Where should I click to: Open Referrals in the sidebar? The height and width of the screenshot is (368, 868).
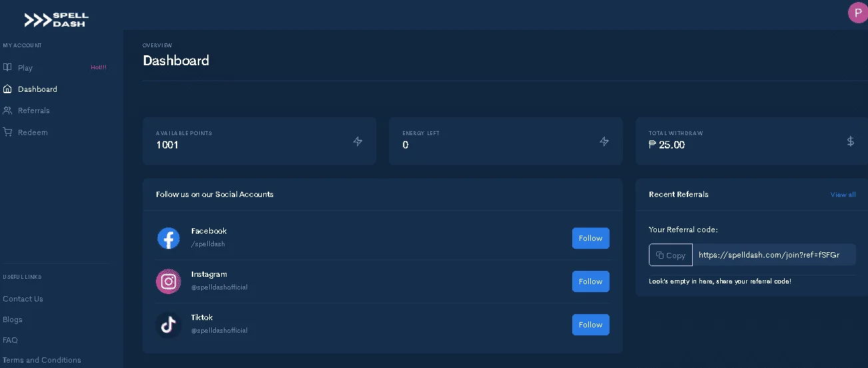tap(34, 110)
